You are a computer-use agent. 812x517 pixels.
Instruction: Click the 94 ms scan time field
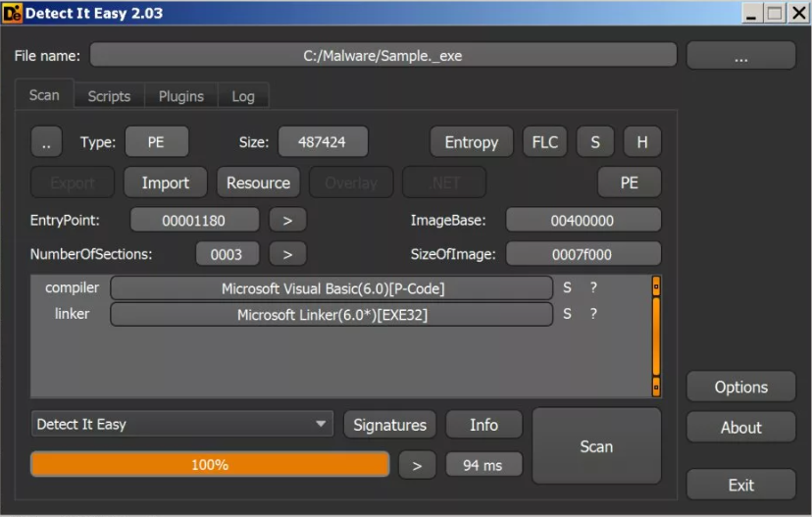coord(483,465)
